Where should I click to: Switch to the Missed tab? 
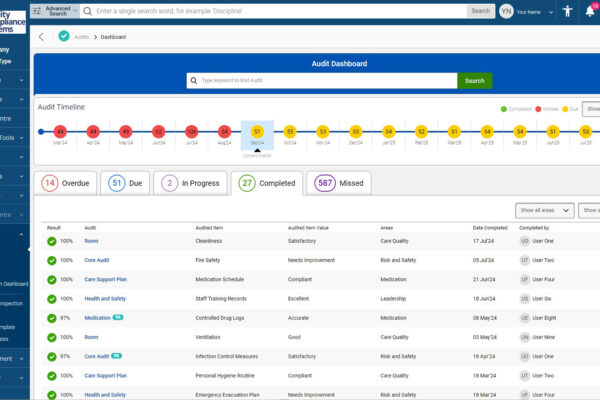click(x=339, y=183)
